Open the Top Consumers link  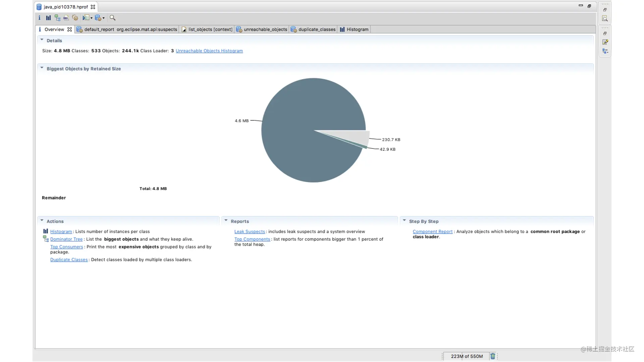click(x=66, y=247)
